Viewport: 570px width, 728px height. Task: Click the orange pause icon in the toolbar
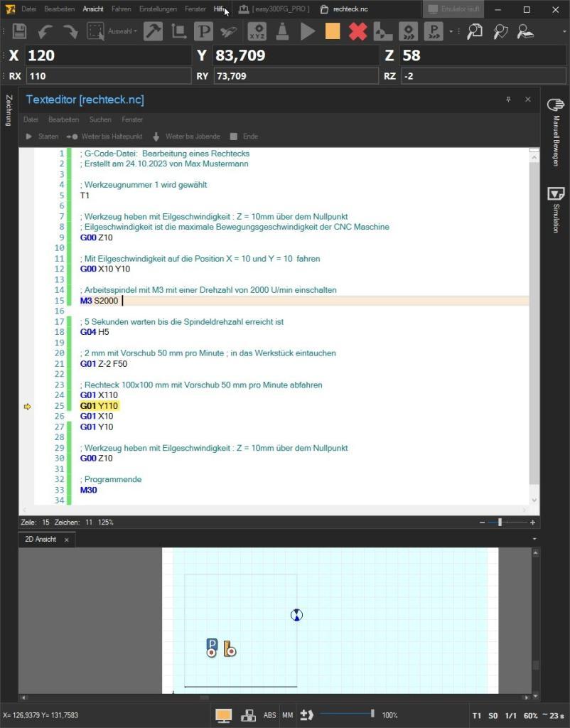pos(333,32)
